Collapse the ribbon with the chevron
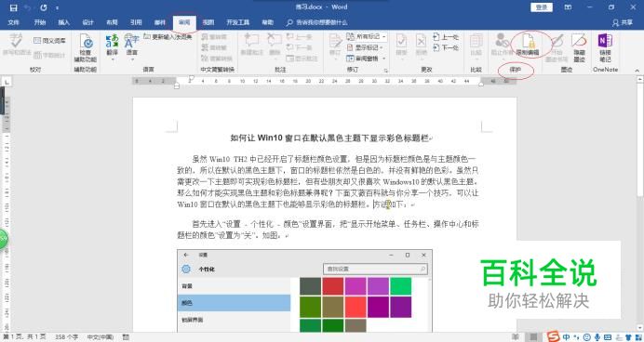644x342 pixels. coord(637,71)
